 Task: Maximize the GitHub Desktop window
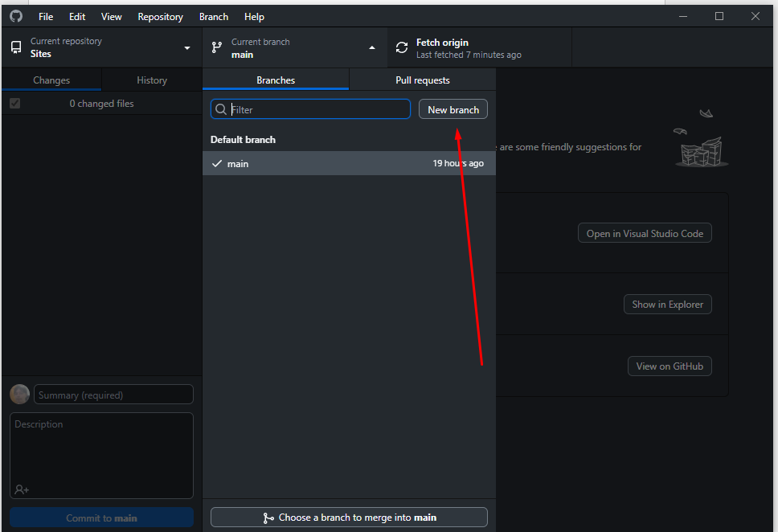(719, 16)
